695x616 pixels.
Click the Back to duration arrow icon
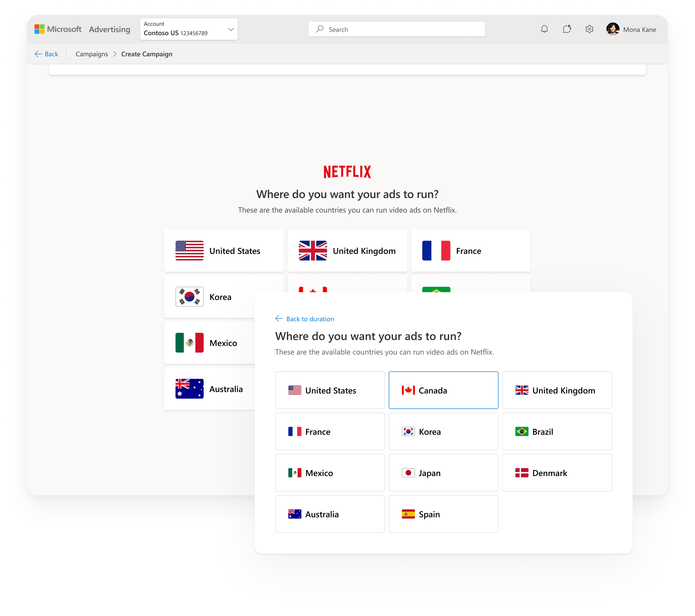[x=279, y=318]
